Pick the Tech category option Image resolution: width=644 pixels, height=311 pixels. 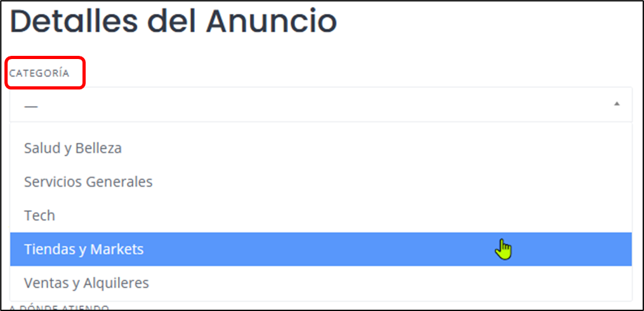pos(39,216)
